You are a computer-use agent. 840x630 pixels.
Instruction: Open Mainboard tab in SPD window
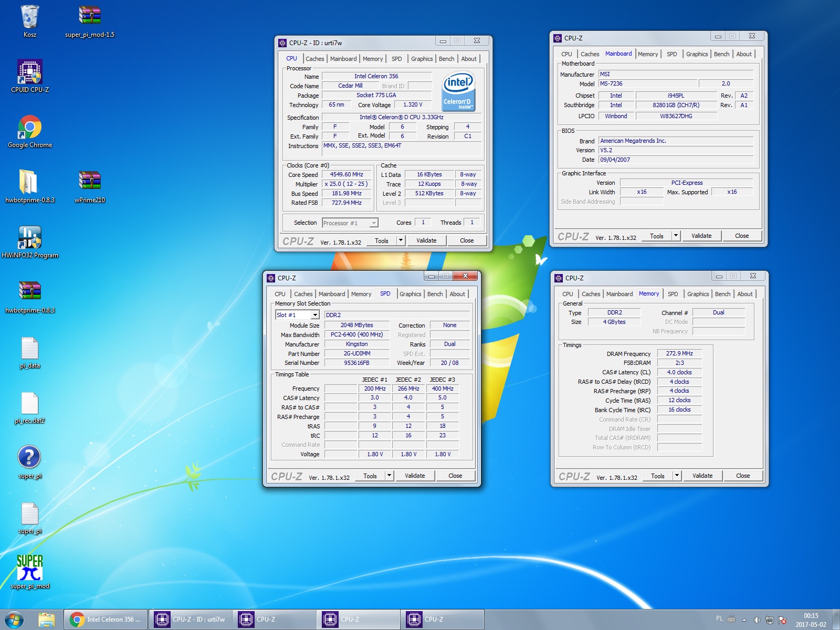pos(332,294)
